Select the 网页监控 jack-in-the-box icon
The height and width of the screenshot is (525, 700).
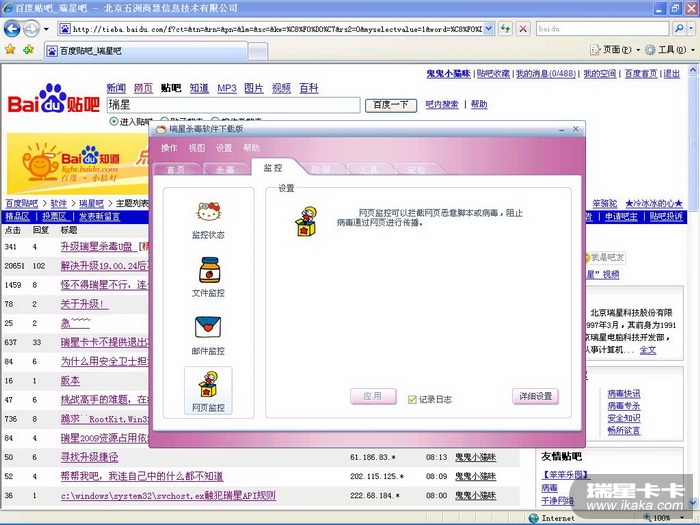click(x=208, y=384)
